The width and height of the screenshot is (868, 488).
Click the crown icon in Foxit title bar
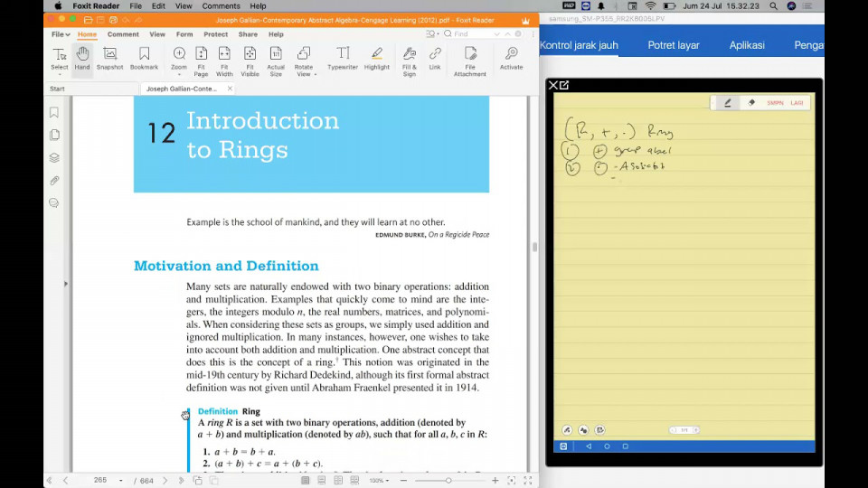[525, 21]
